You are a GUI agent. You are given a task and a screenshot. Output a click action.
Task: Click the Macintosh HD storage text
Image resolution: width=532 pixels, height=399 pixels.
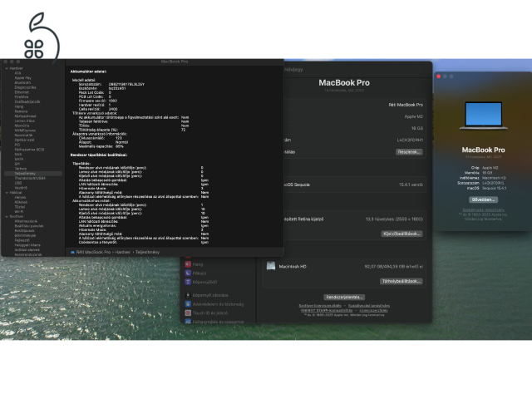[x=293, y=266]
